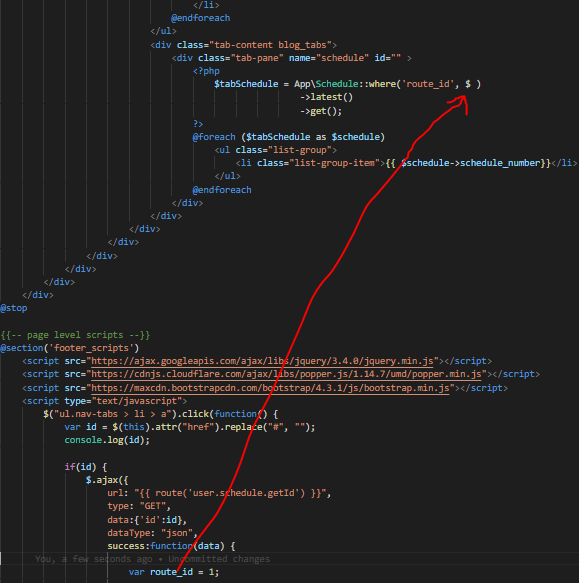Click the '.replace("#", "")' call

point(265,427)
